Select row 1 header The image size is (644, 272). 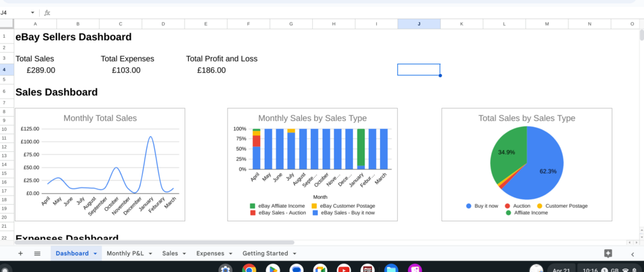4,37
